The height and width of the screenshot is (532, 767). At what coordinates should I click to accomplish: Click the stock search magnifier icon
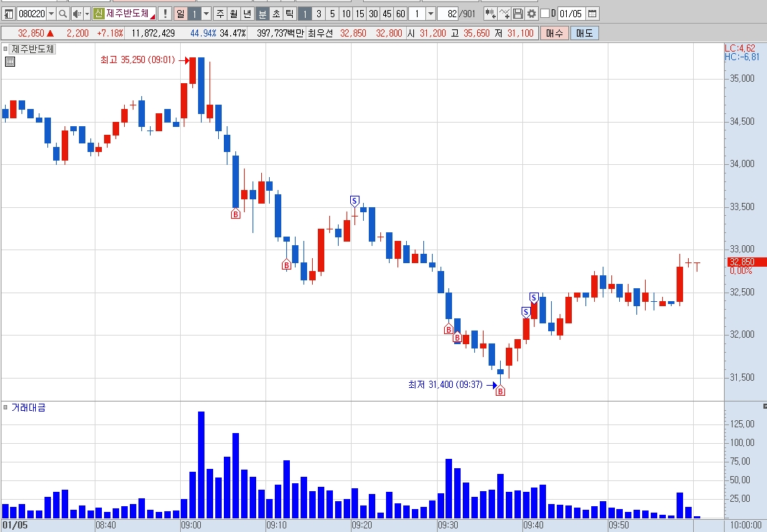pos(62,14)
